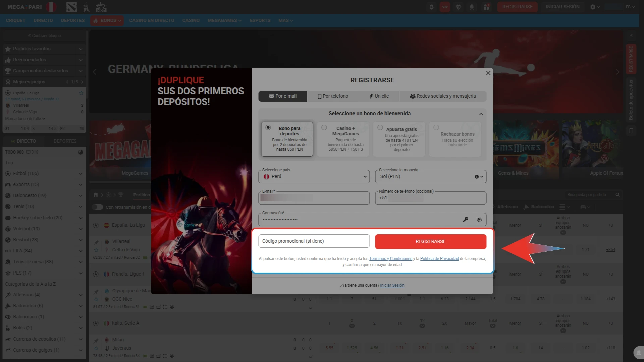
Task: Toggle password visibility eye icon
Action: [479, 220]
